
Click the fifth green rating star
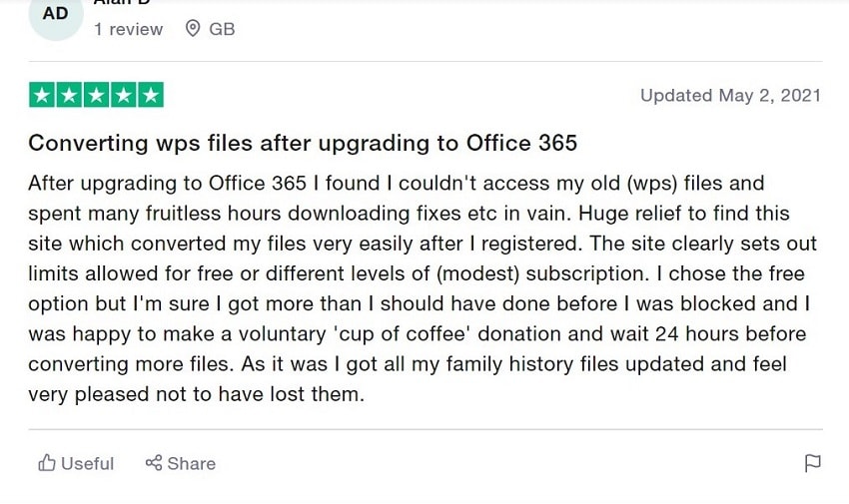(x=150, y=96)
